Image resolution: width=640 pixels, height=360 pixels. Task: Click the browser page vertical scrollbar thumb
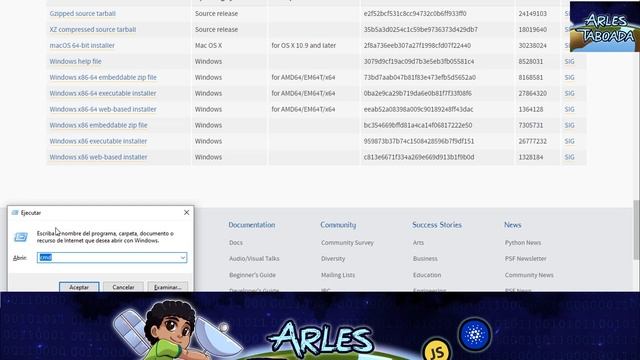click(636, 229)
